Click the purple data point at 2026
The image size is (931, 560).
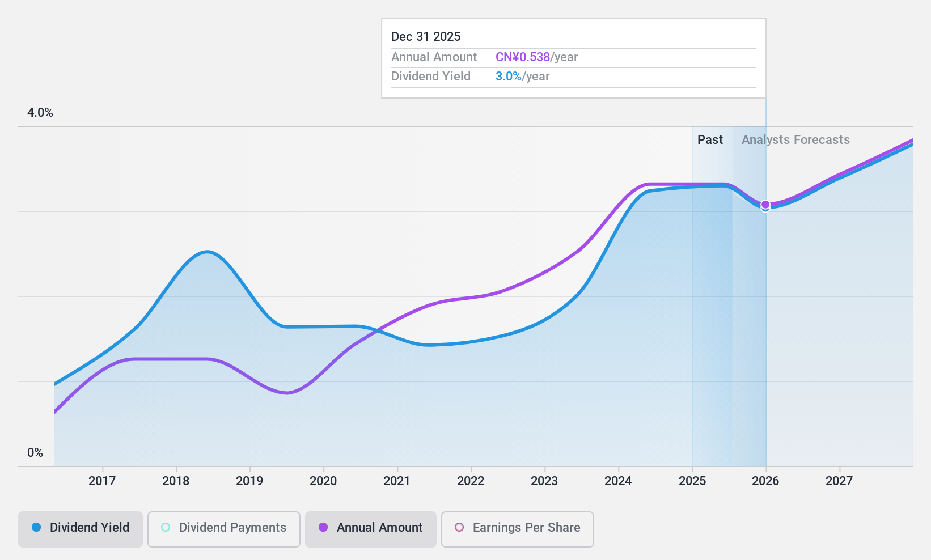[765, 205]
